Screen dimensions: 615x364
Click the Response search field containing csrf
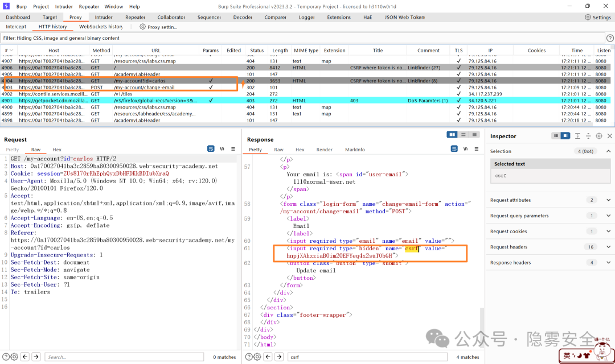[367, 357]
